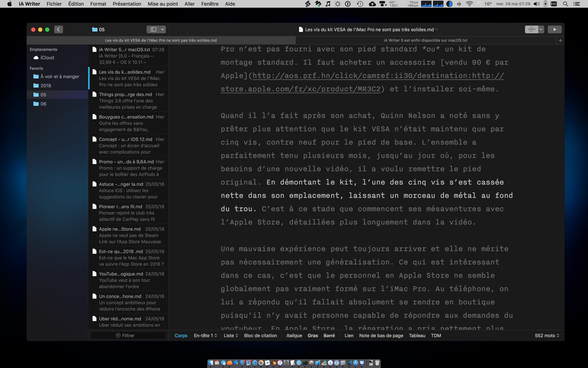The height and width of the screenshot is (368, 588).
Task: Toggle the sidebar layout button
Action: (x=153, y=29)
